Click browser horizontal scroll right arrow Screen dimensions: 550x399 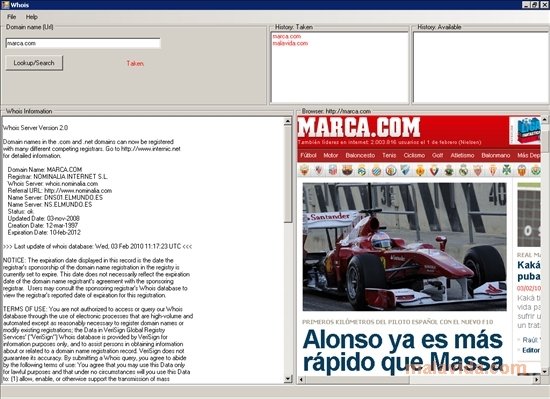[x=536, y=380]
